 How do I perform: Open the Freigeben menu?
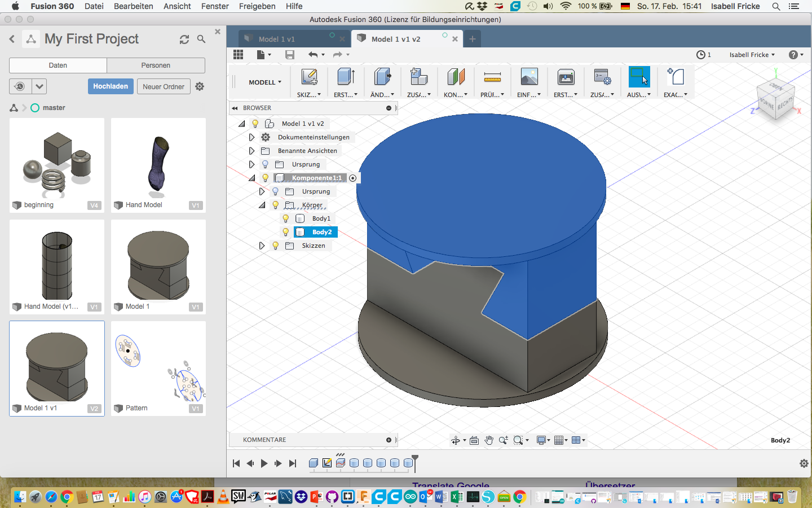[257, 6]
